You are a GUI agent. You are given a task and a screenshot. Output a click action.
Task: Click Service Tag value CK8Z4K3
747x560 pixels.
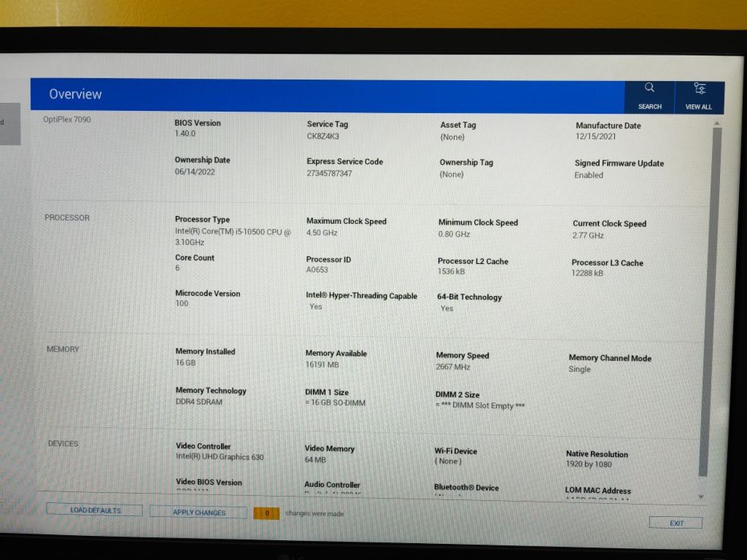tap(323, 136)
